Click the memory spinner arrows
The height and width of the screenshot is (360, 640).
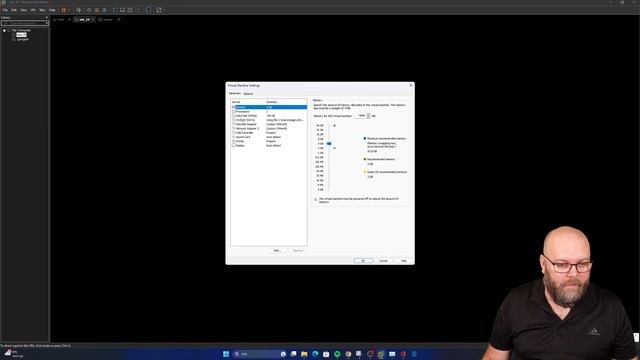(x=369, y=116)
